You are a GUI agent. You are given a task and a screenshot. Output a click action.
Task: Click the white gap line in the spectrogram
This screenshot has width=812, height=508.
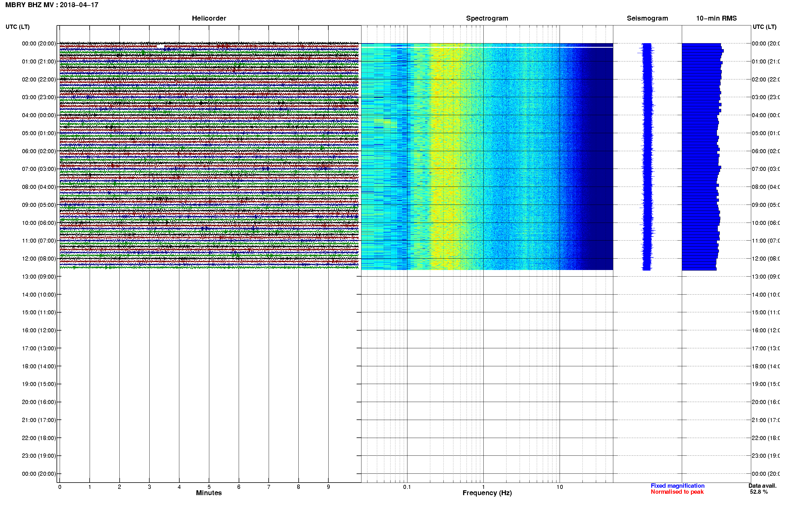point(487,47)
